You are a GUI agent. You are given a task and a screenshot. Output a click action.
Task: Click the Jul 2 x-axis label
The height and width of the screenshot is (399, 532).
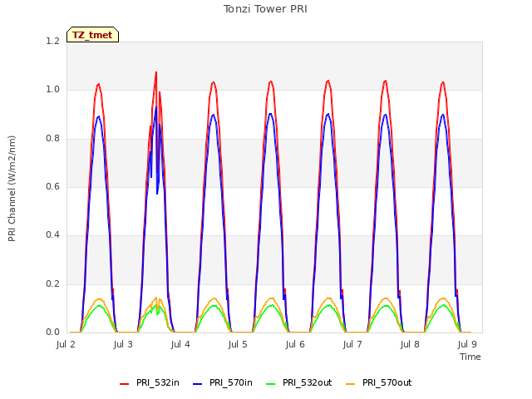click(66, 344)
